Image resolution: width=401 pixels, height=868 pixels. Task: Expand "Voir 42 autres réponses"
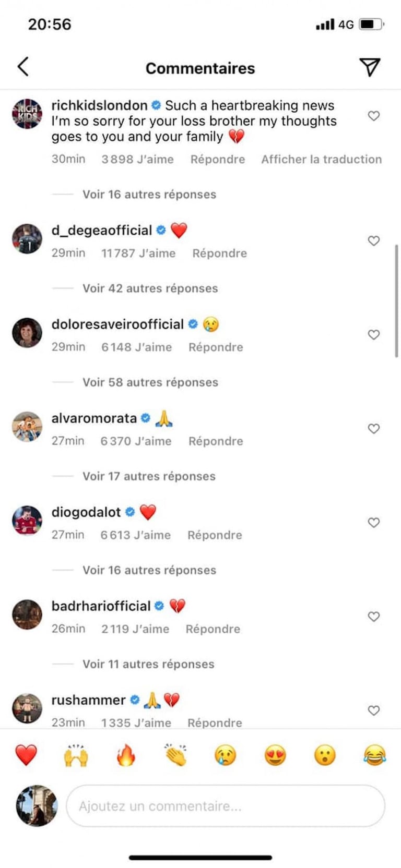coord(150,288)
